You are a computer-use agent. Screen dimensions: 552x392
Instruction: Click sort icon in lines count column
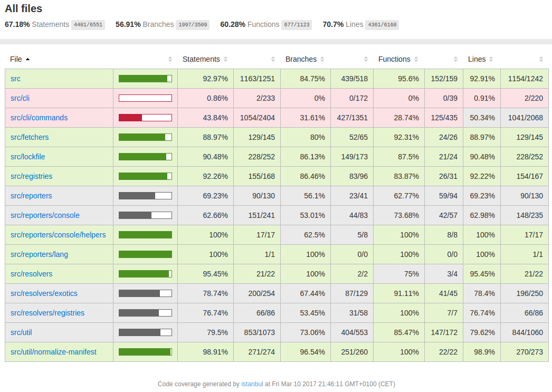click(x=541, y=59)
